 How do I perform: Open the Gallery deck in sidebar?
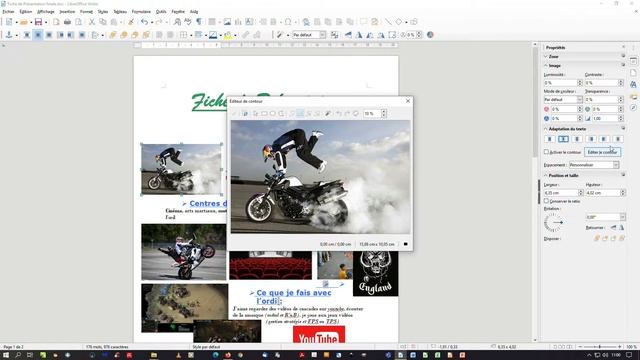[633, 97]
